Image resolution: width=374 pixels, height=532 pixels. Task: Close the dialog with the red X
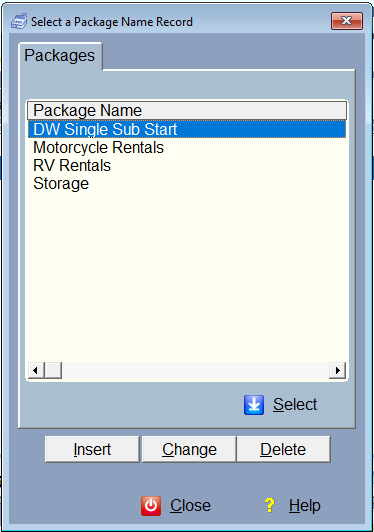point(347,21)
